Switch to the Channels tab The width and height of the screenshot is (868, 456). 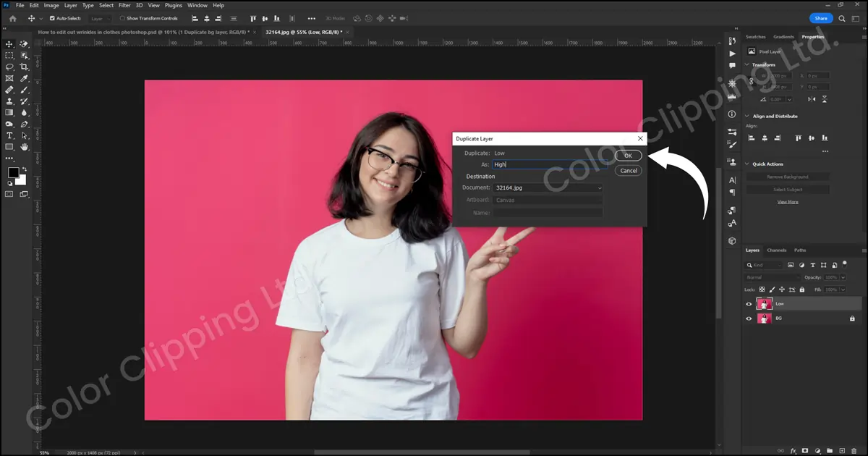pos(776,250)
